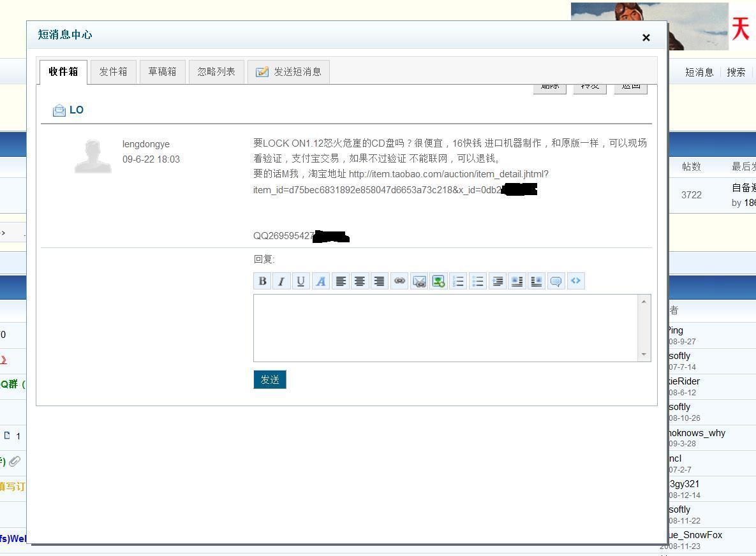Click inside the reply text area
Screen dimensions: 756x556
tap(447, 328)
